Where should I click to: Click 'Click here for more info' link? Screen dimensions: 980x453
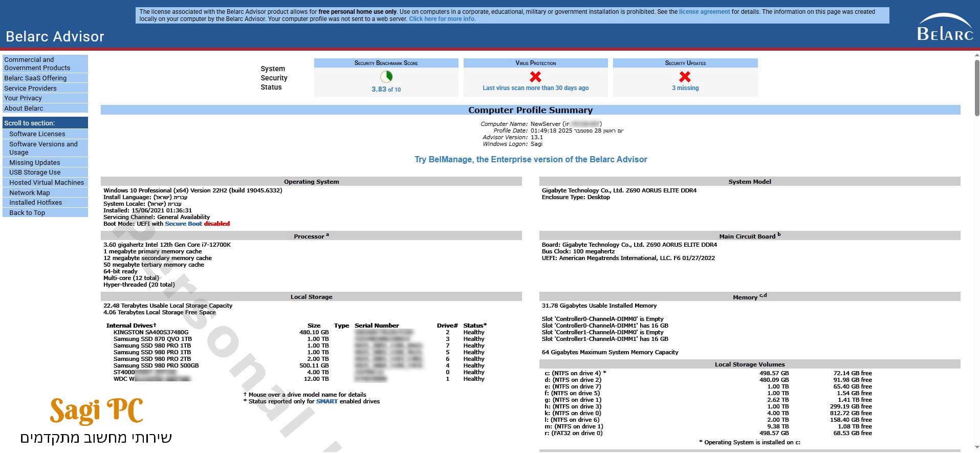point(442,19)
